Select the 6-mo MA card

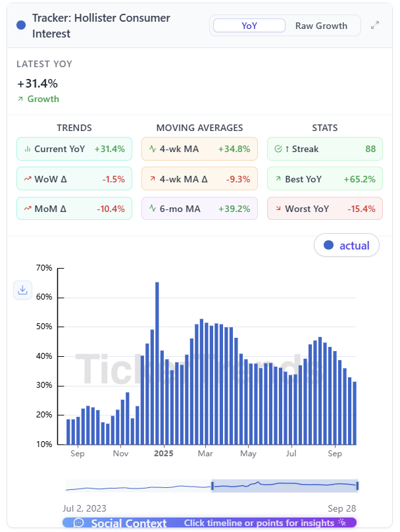click(199, 209)
